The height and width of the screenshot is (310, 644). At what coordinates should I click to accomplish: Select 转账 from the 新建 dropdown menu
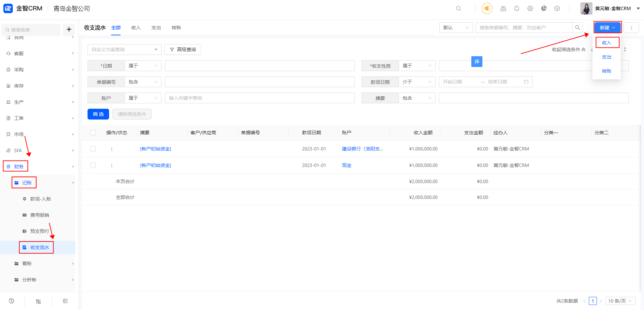[606, 71]
